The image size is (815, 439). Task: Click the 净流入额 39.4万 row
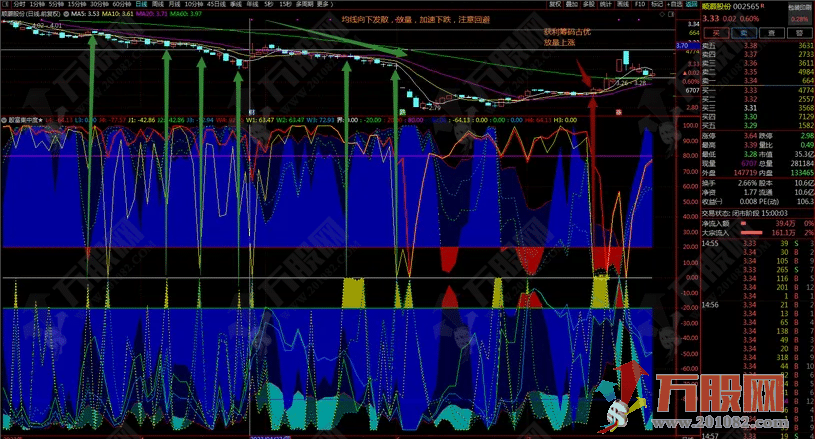coord(758,223)
